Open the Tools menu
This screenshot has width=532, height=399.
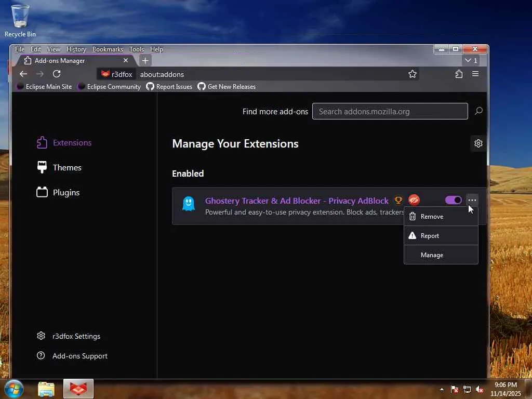(x=137, y=49)
